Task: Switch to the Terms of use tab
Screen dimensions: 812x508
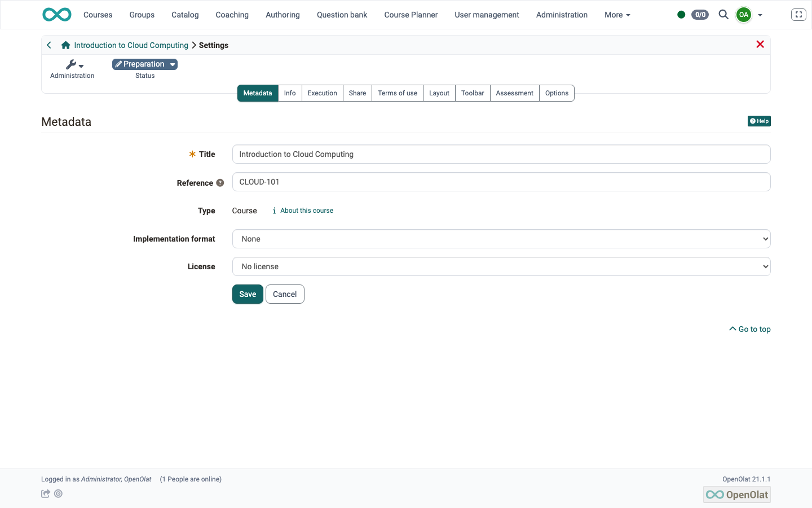Action: click(x=398, y=93)
